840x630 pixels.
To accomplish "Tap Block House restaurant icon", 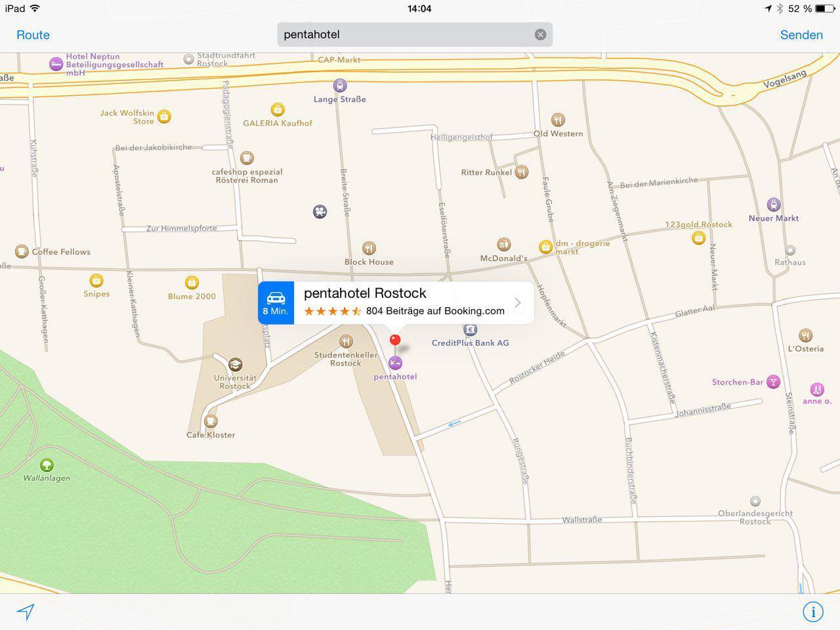I will click(x=369, y=248).
